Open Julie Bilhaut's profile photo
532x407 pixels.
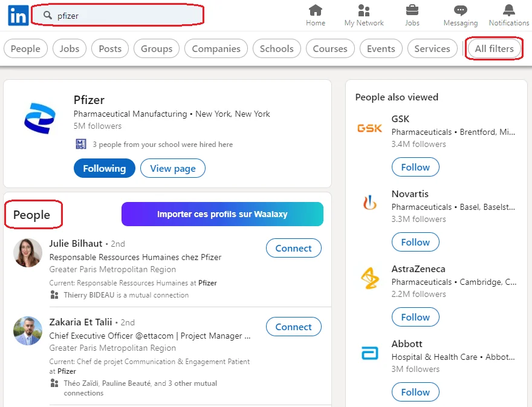tap(28, 253)
